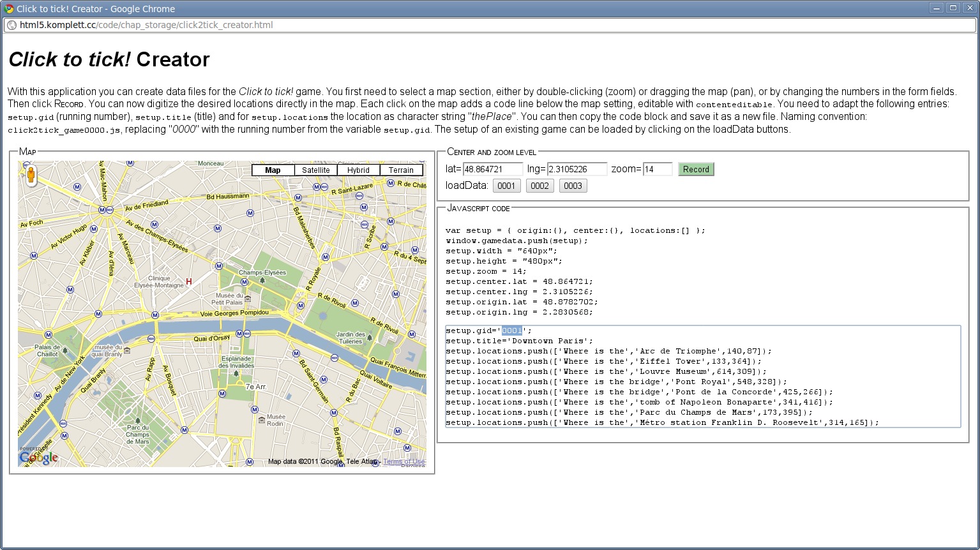Click the Musée Rodin museum icon
Image resolution: width=980 pixels, height=550 pixels.
click(262, 419)
